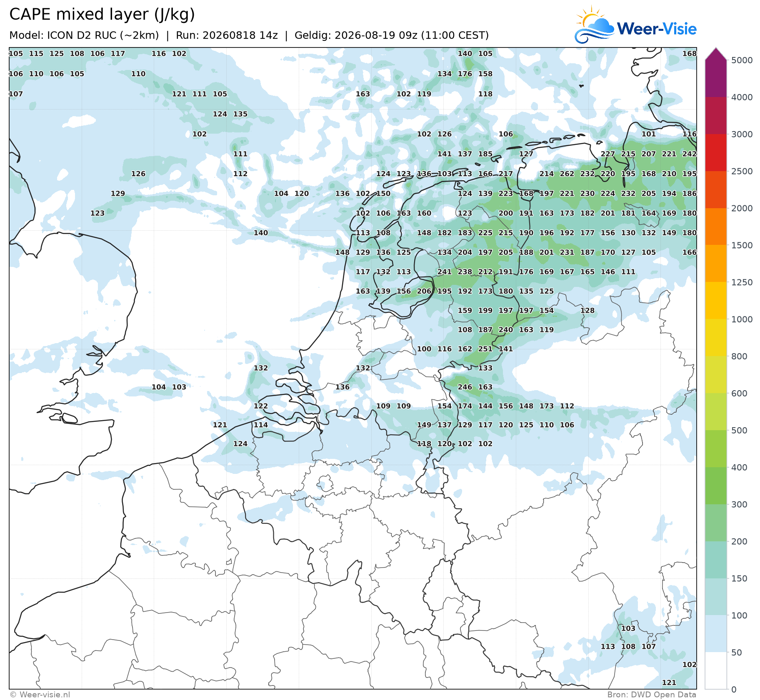Click the 262 CAPE value on the map
Screen dimensions: 760x700
pyautogui.click(x=567, y=174)
